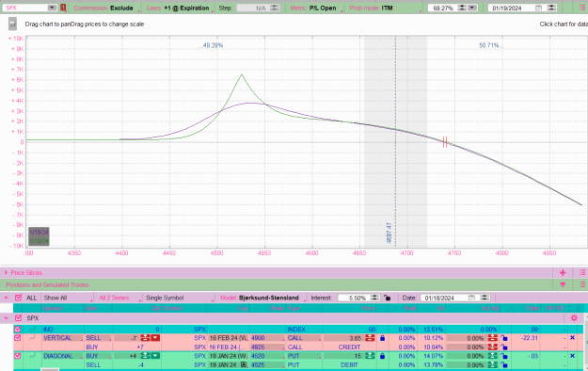
Task: Open the SPX symbol dropdown arrow
Action: point(52,8)
